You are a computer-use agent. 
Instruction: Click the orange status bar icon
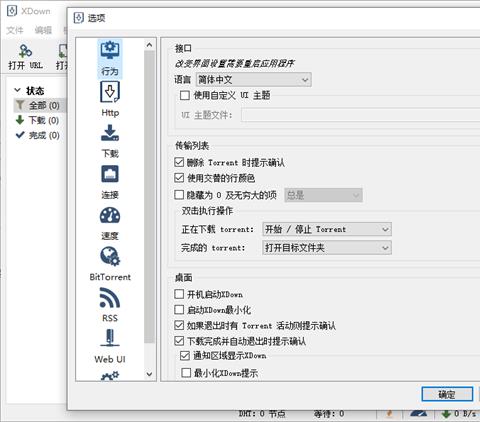(389, 414)
